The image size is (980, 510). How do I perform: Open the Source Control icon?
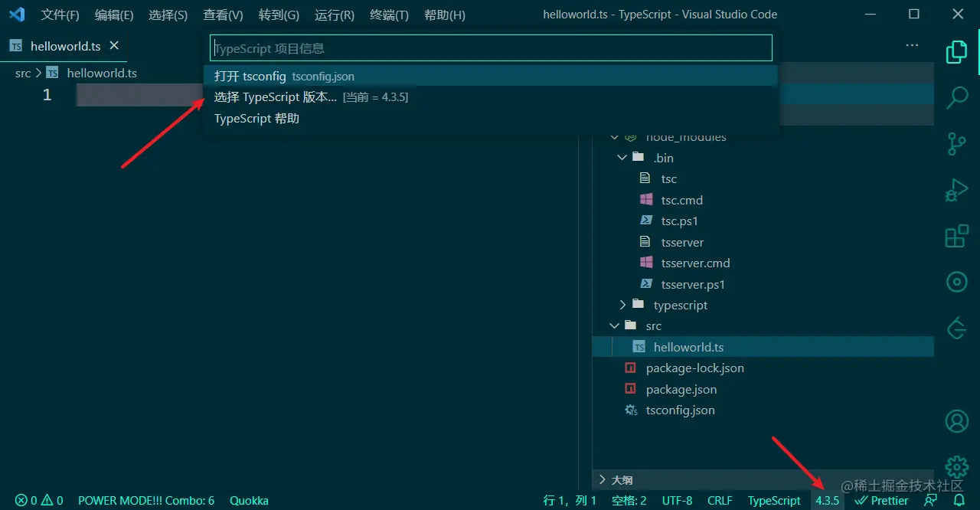pos(956,144)
